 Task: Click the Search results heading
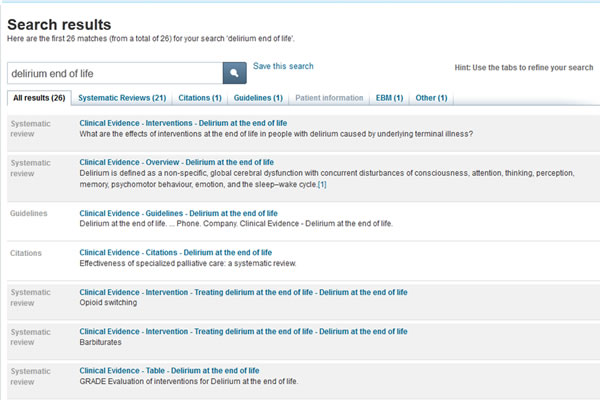pyautogui.click(x=59, y=24)
